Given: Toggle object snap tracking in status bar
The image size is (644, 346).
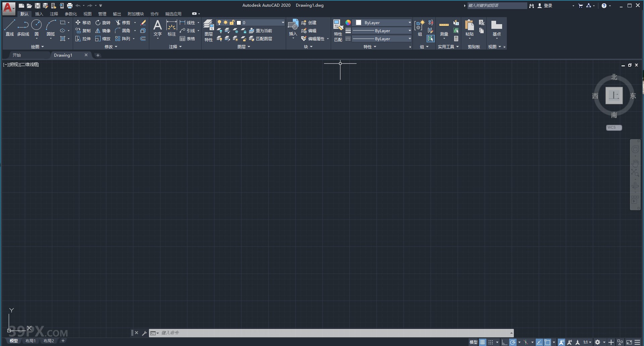Looking at the screenshot, I should point(539,342).
